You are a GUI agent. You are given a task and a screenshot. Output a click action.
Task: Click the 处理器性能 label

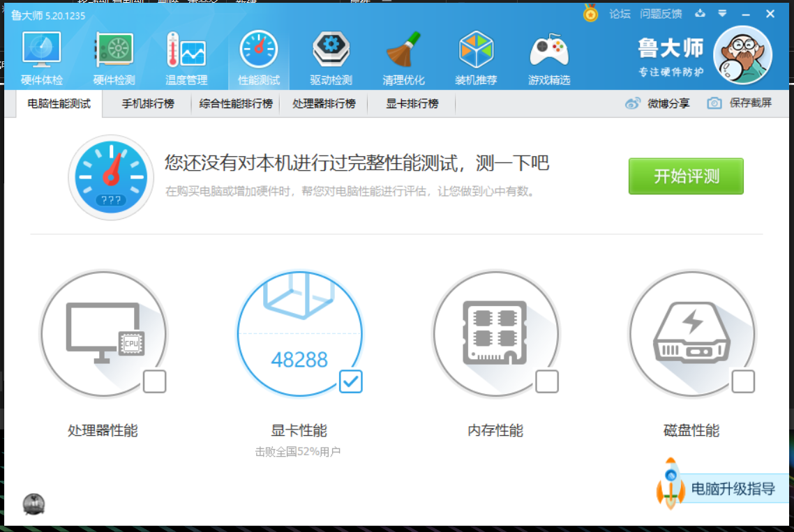click(x=103, y=431)
